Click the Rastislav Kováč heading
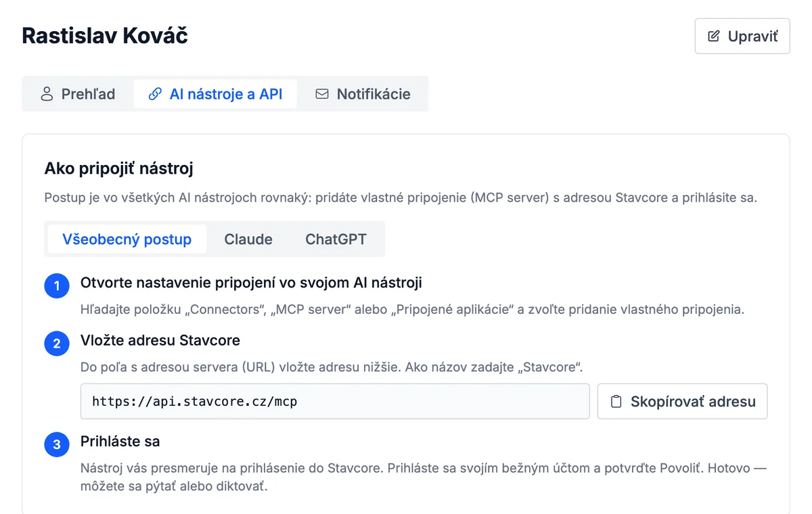Viewport: 812px width, 514px height. click(105, 36)
